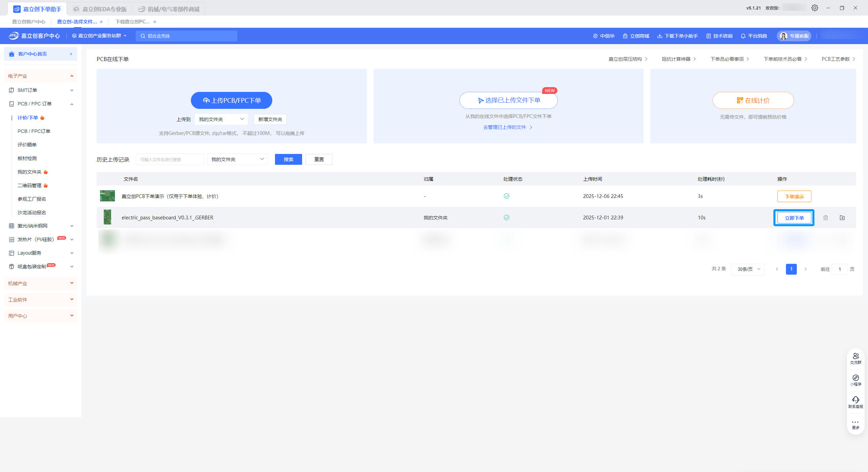Open the 上传到 我的文件夹 dropdown
Screen dimensions: 868x472
(221, 119)
